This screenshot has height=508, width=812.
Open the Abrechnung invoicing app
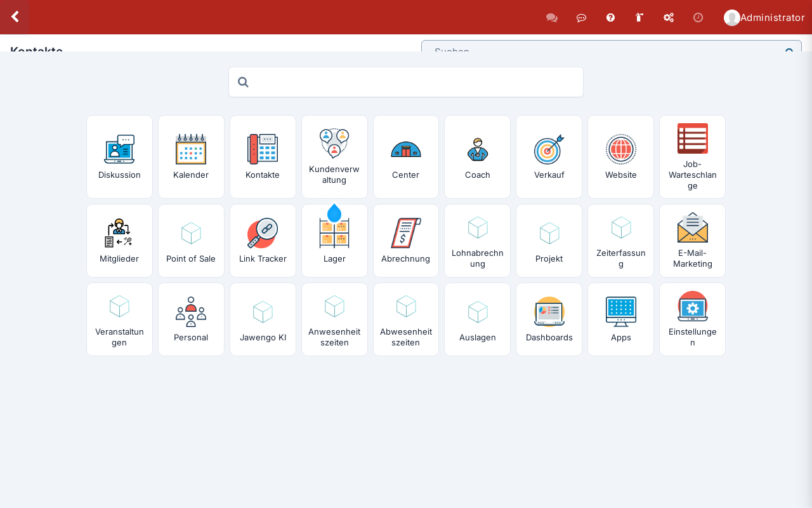[x=406, y=241]
